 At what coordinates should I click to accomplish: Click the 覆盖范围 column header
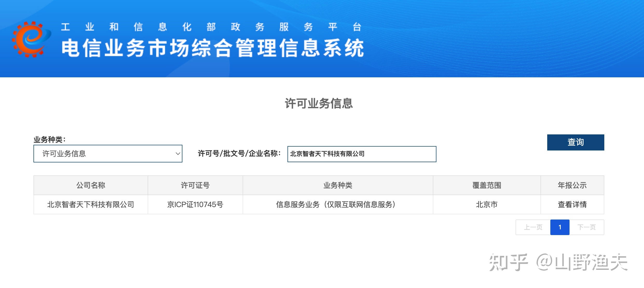click(x=487, y=185)
